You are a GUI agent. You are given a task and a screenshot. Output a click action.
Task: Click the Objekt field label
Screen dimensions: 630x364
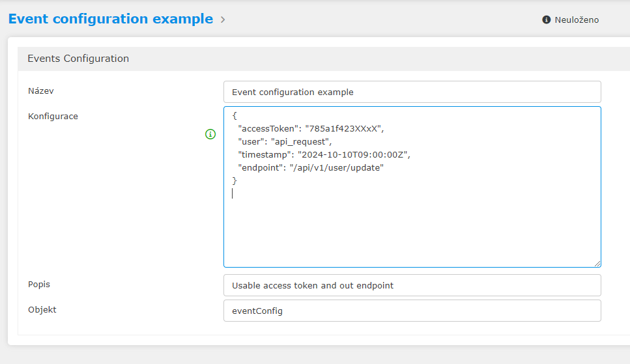click(x=42, y=309)
